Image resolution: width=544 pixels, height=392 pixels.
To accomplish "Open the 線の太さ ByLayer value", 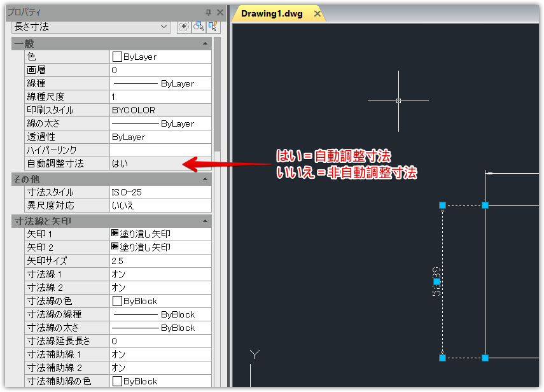I will click(160, 123).
